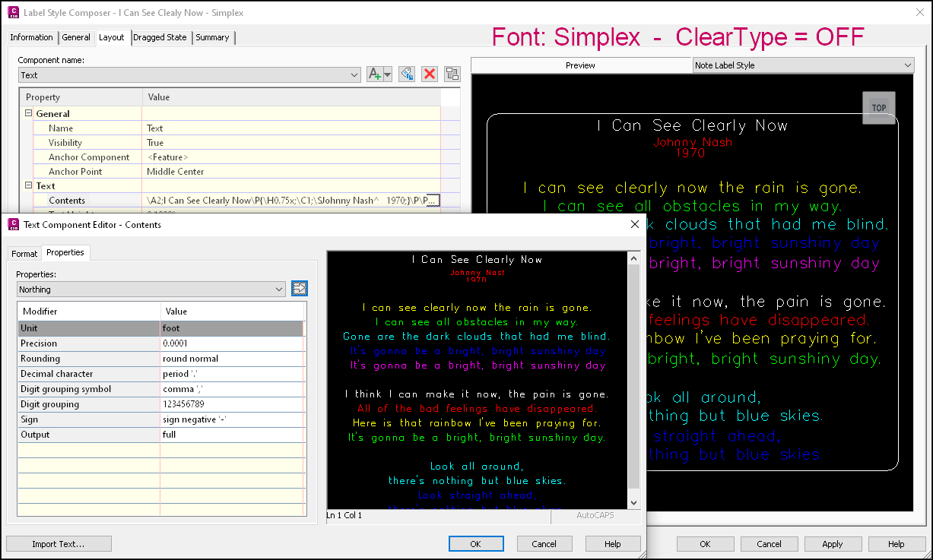Apply the label style changes
Screen dimensions: 933x560
pyautogui.click(x=833, y=543)
